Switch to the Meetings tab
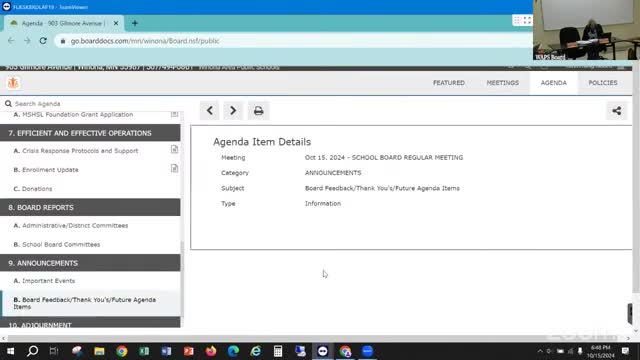The width and height of the screenshot is (640, 360). (502, 83)
